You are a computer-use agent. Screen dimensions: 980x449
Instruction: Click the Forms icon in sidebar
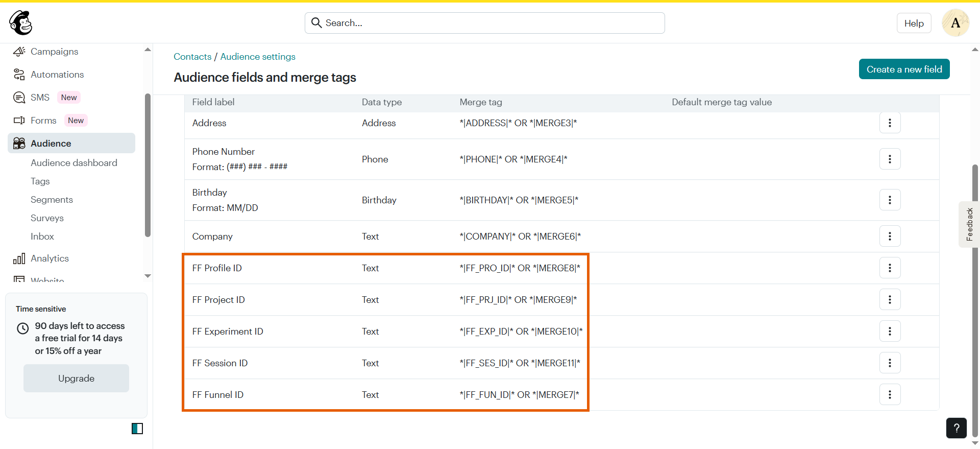click(x=19, y=121)
